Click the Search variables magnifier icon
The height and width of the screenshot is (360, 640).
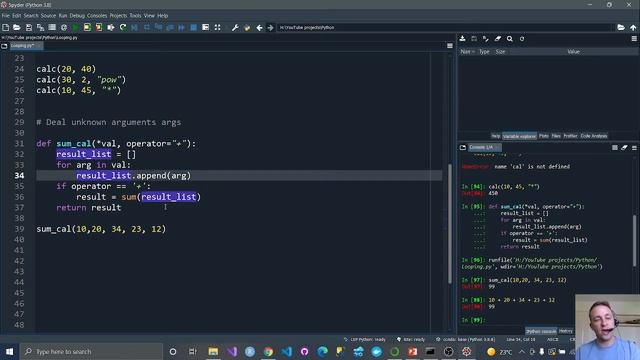pyautogui.click(x=510, y=39)
